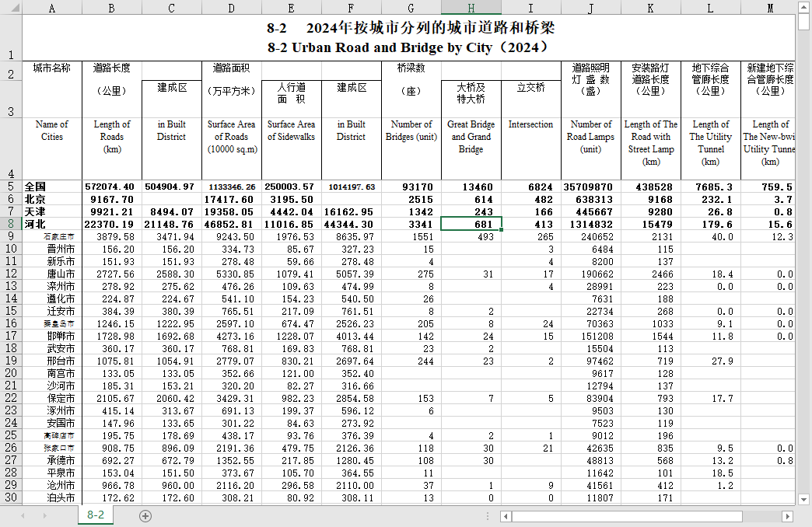
Task: Click 'Name of Cities' header cell
Action: 52,149
